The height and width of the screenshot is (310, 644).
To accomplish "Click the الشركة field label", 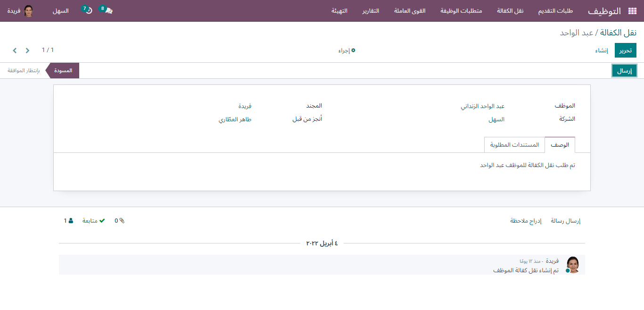I will click(x=567, y=119).
